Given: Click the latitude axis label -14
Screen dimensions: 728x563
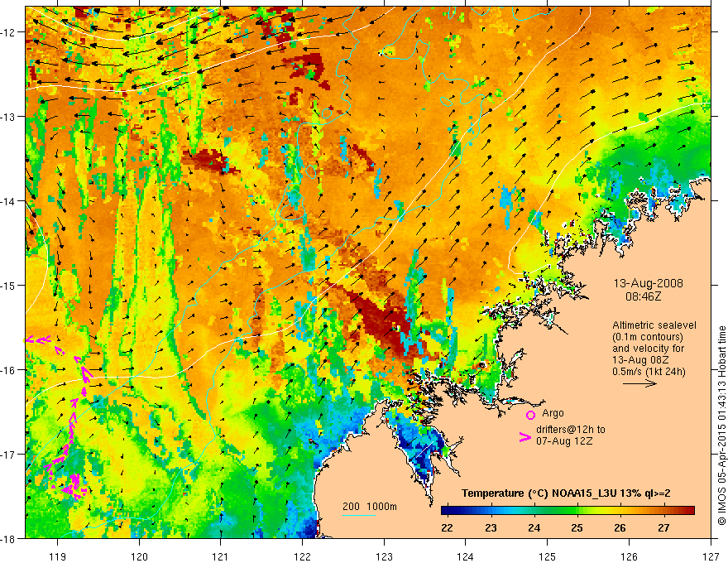Looking at the screenshot, I should tap(9, 201).
